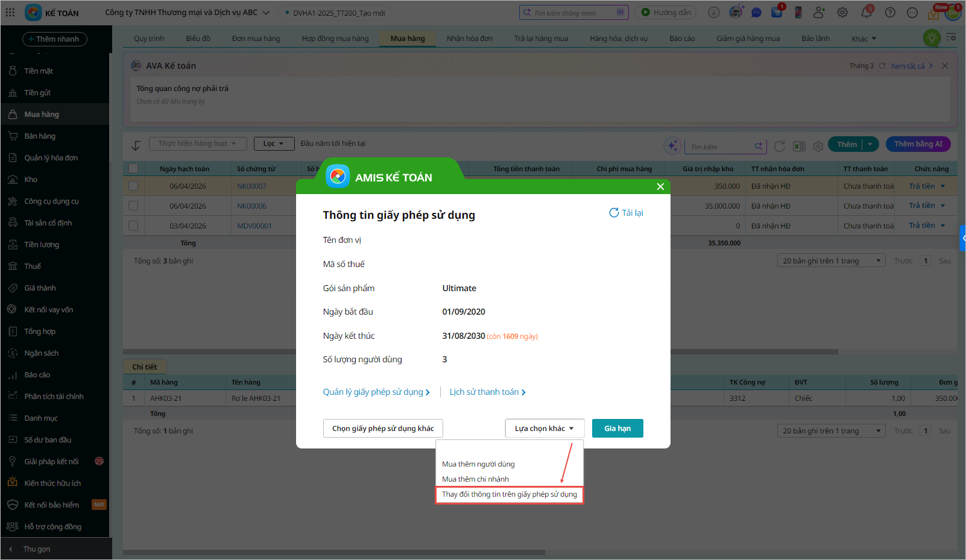Open settings gear in top bar

point(842,12)
